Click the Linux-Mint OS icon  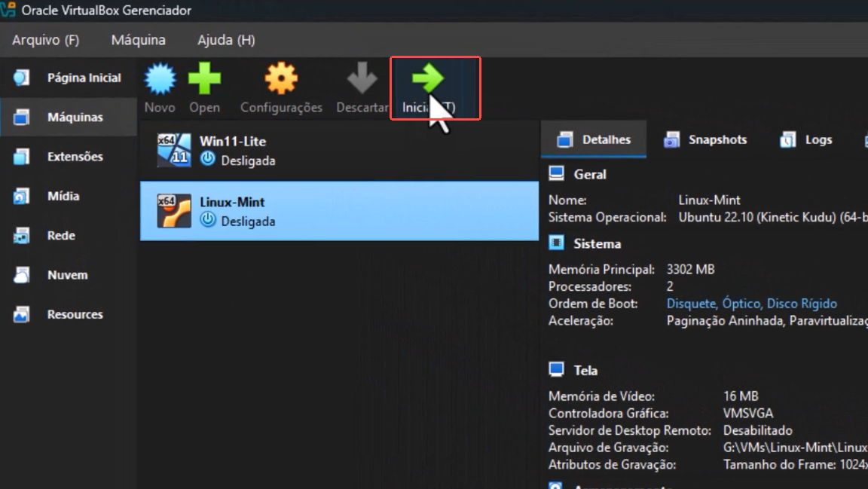174,210
